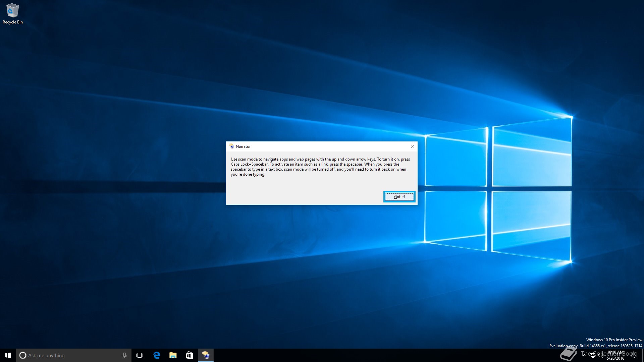644x362 pixels.
Task: Click the Narrator scan mode message text
Action: point(320,167)
